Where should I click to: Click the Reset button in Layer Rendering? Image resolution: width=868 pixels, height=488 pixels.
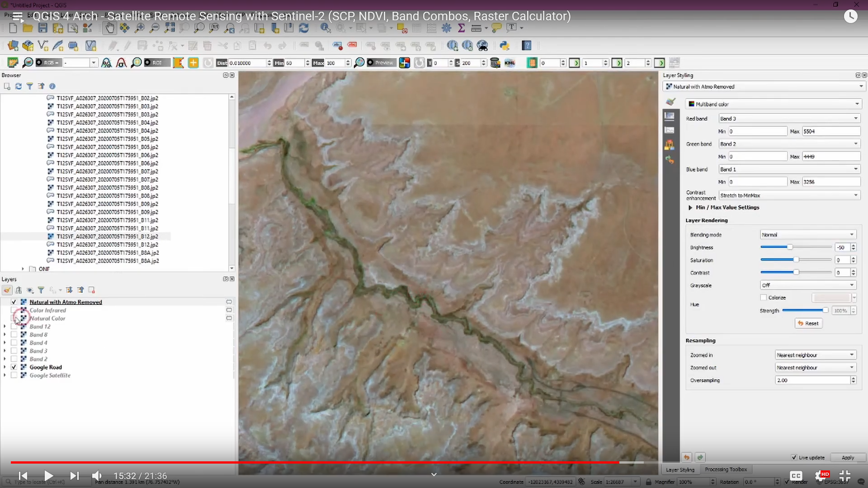pyautogui.click(x=809, y=323)
